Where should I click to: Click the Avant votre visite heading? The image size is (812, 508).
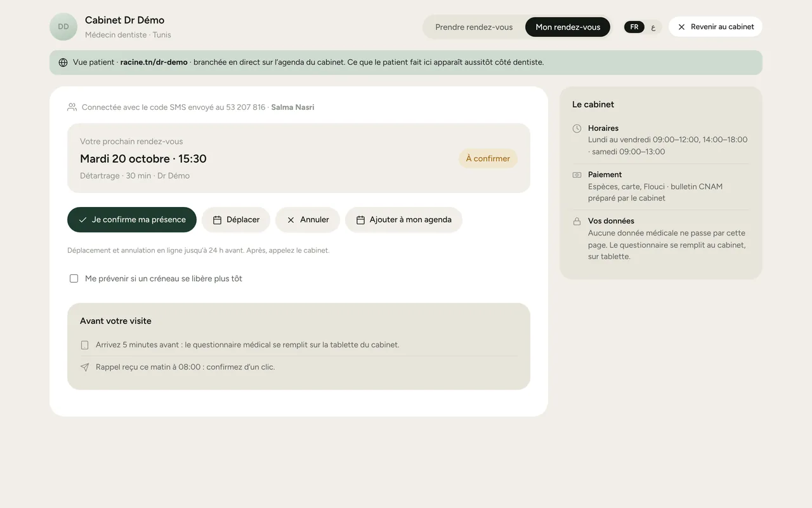[x=115, y=321]
